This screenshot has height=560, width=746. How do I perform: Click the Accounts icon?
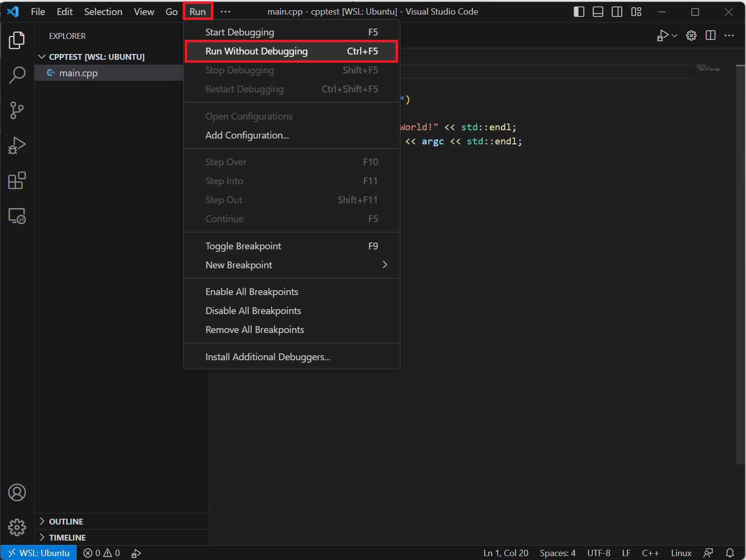click(17, 492)
